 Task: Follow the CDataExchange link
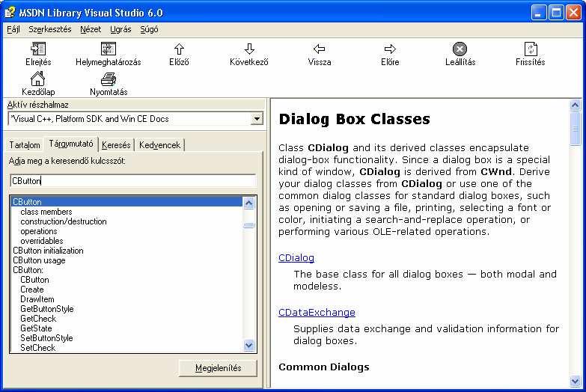(x=317, y=313)
